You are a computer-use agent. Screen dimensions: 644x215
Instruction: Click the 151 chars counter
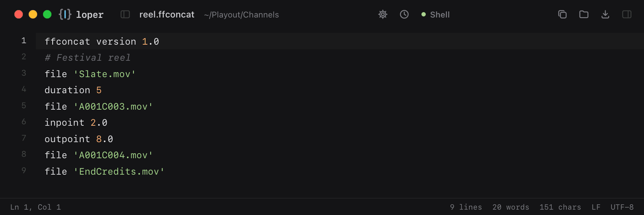tap(560, 207)
